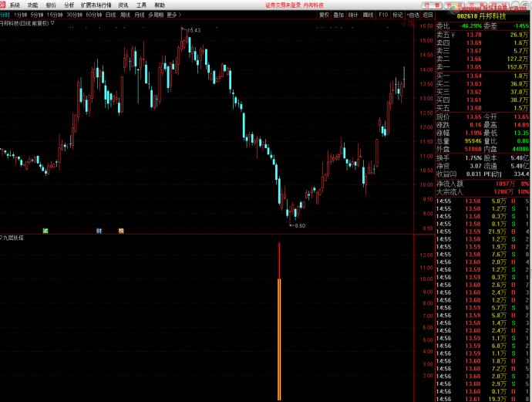The image size is (532, 402).
Task: Click the red app logo icon
Action: coord(3,5)
